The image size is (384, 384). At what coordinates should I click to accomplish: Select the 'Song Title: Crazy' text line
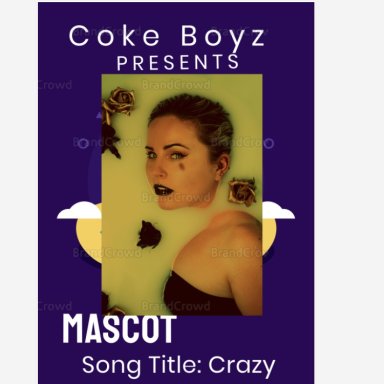coord(179,366)
